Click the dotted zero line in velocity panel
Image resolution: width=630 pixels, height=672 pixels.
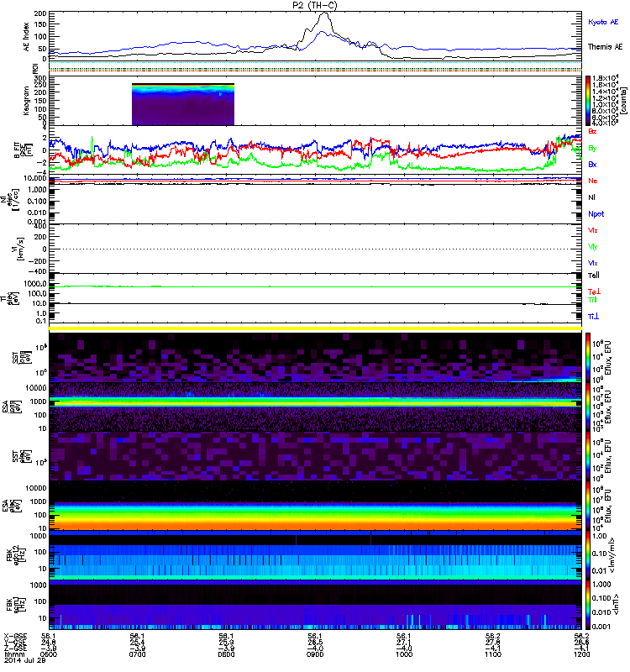(x=315, y=249)
